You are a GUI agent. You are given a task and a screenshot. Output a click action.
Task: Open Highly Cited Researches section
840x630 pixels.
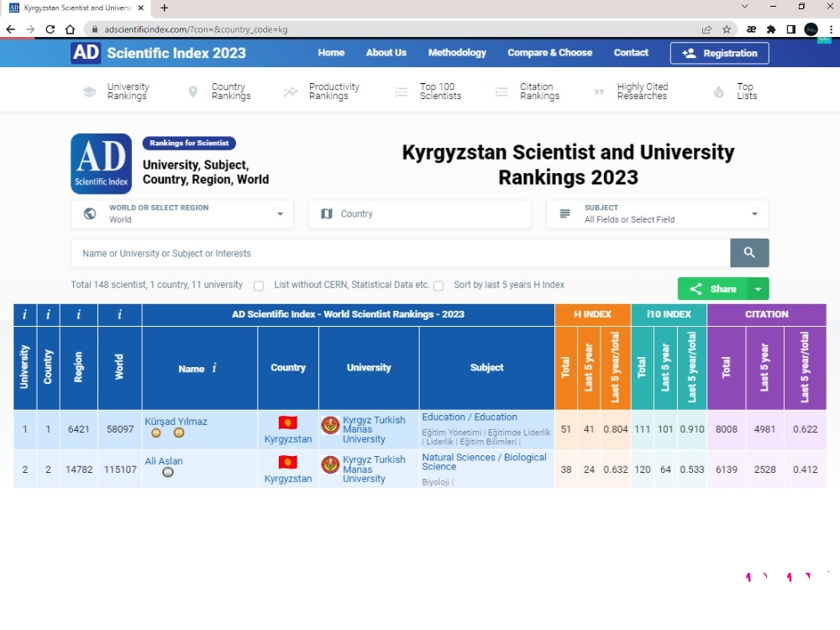(631, 91)
